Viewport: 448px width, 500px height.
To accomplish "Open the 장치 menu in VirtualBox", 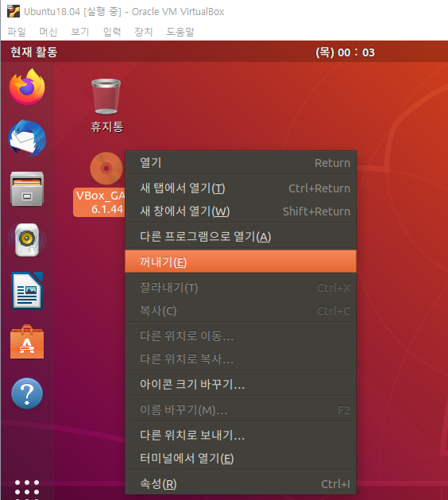I will pyautogui.click(x=144, y=32).
